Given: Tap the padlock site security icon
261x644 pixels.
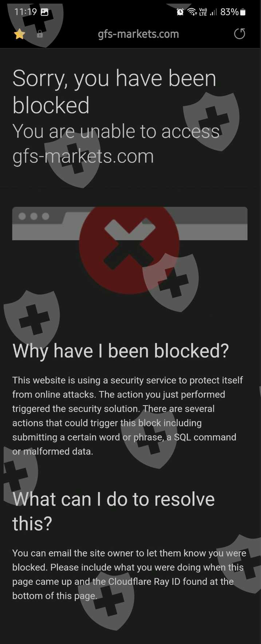Looking at the screenshot, I should point(40,34).
